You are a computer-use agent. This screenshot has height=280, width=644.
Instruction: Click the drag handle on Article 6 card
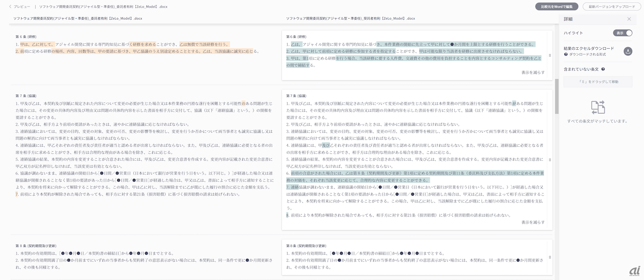(x=549, y=54)
